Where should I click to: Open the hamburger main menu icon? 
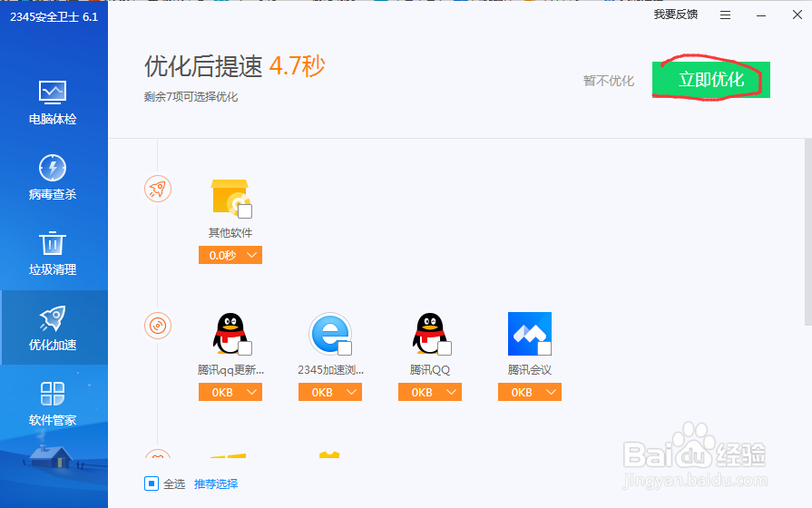pos(725,15)
